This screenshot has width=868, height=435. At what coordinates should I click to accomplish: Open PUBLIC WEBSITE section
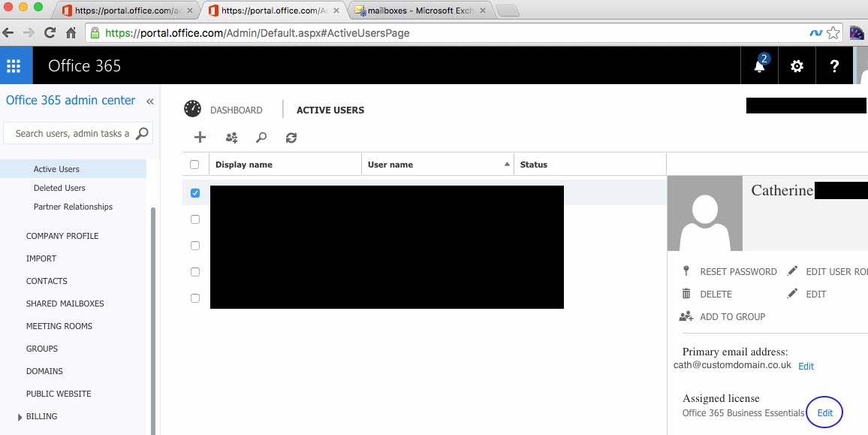pyautogui.click(x=59, y=394)
